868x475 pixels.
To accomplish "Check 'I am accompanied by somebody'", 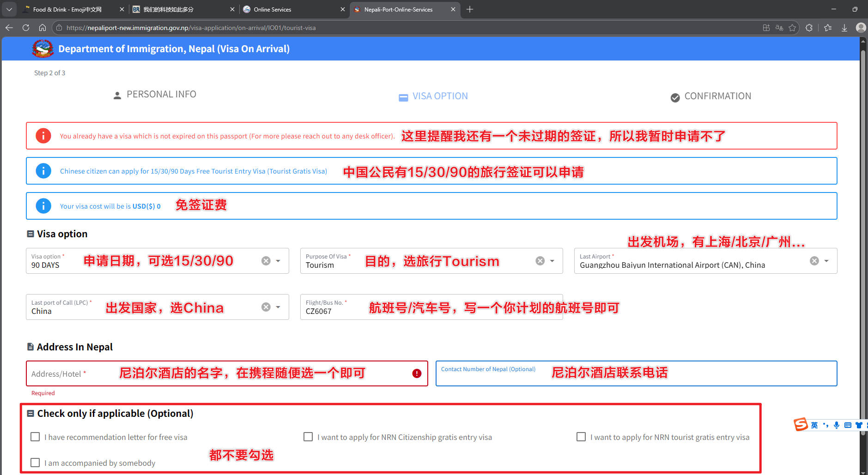I will pos(35,463).
